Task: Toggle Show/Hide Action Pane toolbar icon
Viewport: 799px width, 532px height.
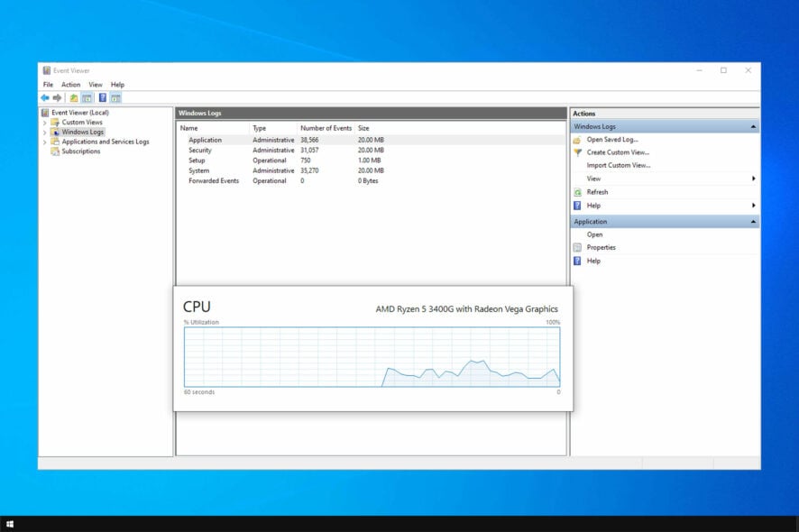Action: click(115, 98)
